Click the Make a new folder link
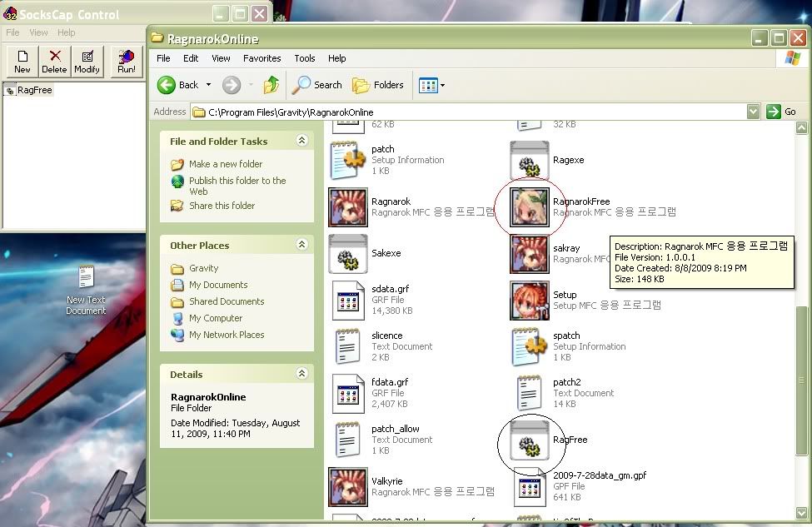Viewport: 812px width, 527px height. (225, 164)
